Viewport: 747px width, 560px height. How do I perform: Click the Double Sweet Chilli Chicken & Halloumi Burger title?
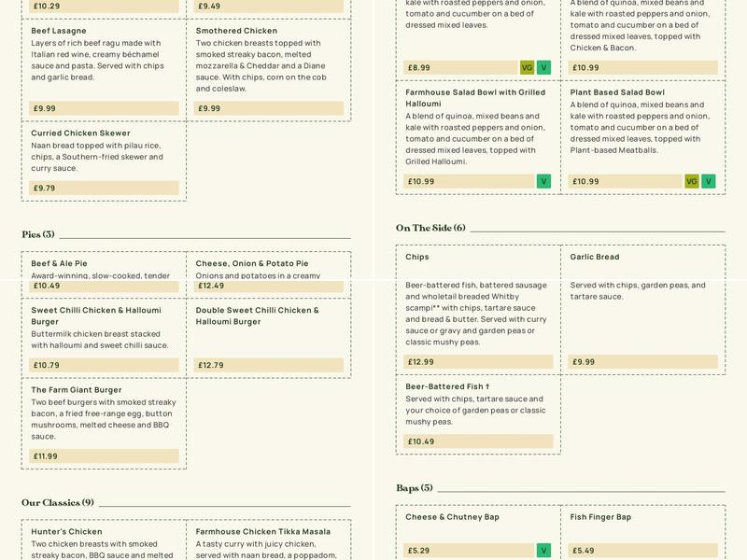click(x=258, y=315)
